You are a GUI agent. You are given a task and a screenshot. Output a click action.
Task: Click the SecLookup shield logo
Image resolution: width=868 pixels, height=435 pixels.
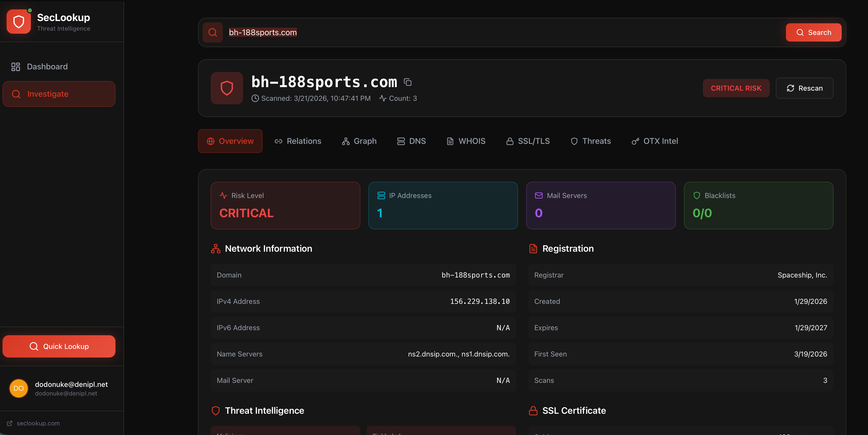[18, 22]
